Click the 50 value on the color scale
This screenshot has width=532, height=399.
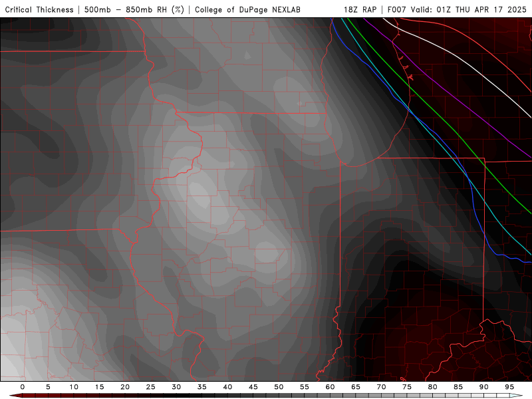279,387
